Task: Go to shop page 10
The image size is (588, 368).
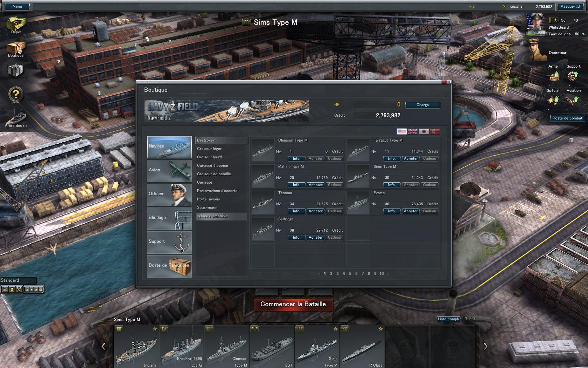Action: pyautogui.click(x=381, y=274)
